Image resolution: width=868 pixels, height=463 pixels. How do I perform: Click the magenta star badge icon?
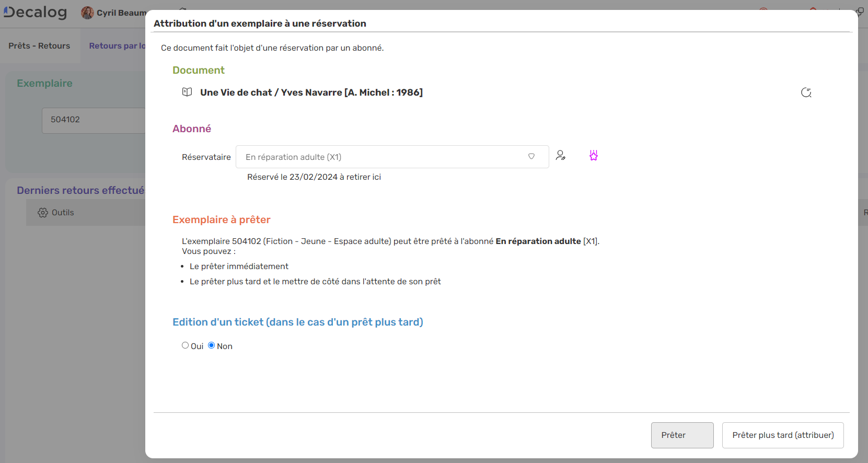click(x=593, y=156)
